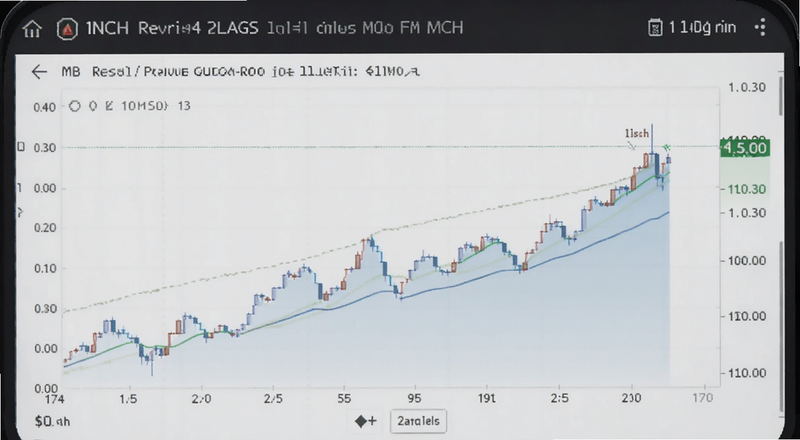Open the three-dot overflow menu
Screen dimensions: 800x440
(x=761, y=27)
